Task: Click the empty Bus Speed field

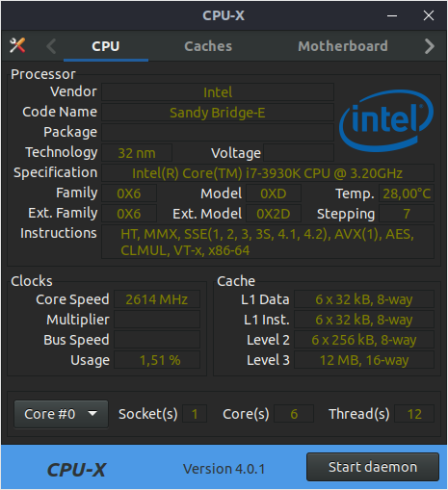Action: click(157, 340)
